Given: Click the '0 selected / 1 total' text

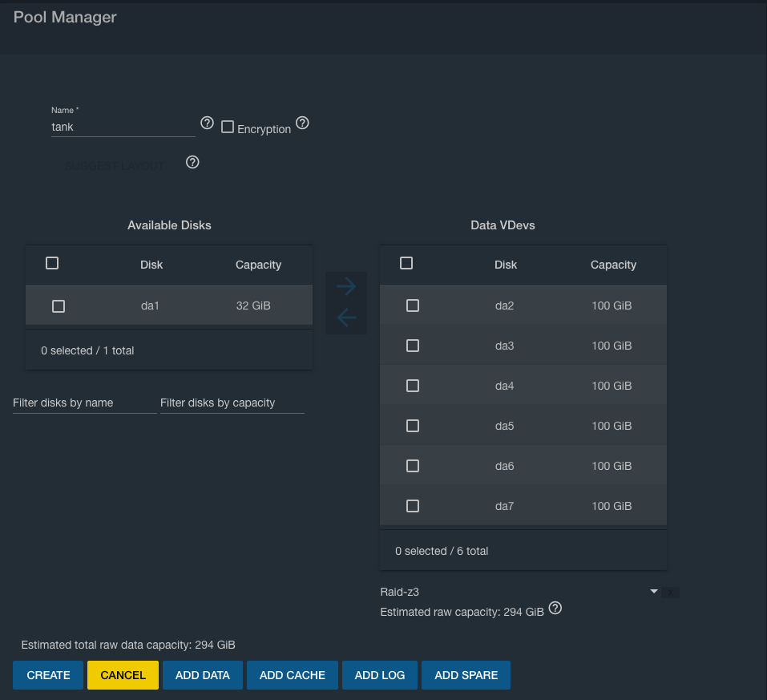Looking at the screenshot, I should [87, 350].
